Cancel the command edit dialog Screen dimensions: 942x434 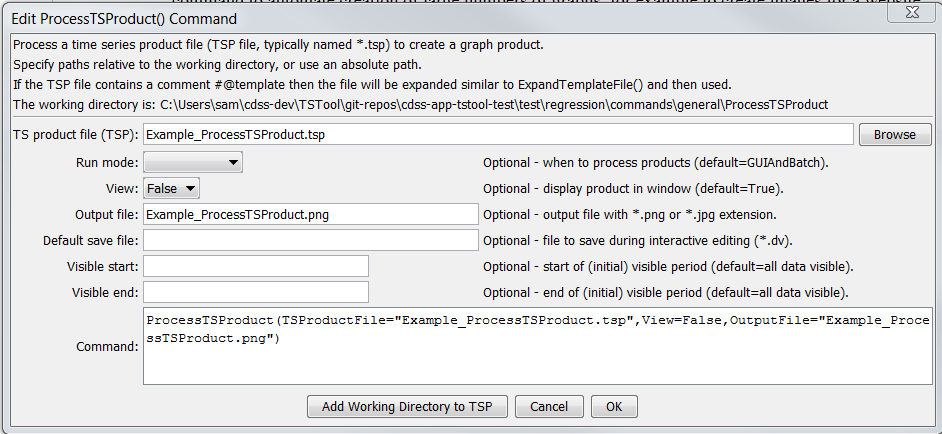pos(549,406)
